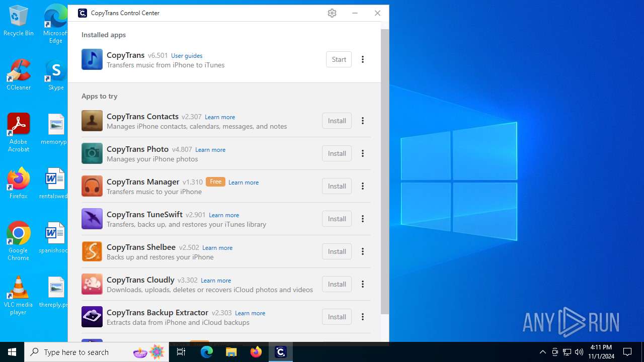Click the CopyTrans music note app icon
This screenshot has height=362, width=644.
click(x=92, y=59)
